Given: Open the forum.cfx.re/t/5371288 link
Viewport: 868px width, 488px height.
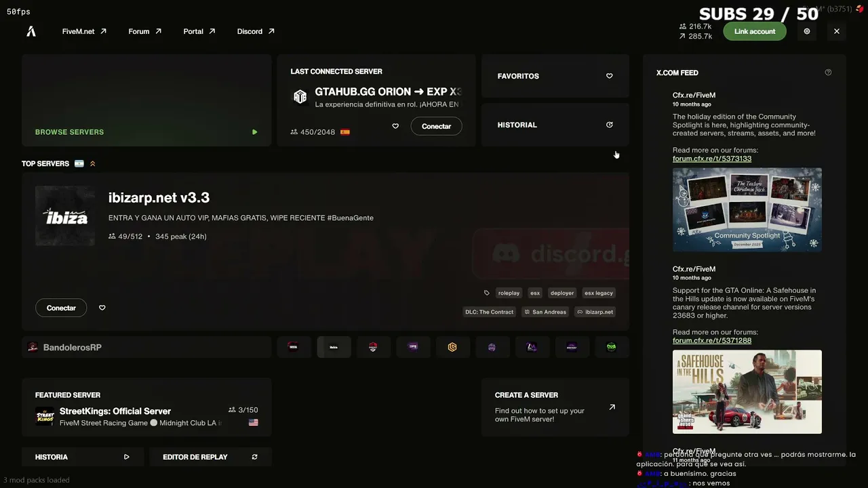Looking at the screenshot, I should click(712, 340).
